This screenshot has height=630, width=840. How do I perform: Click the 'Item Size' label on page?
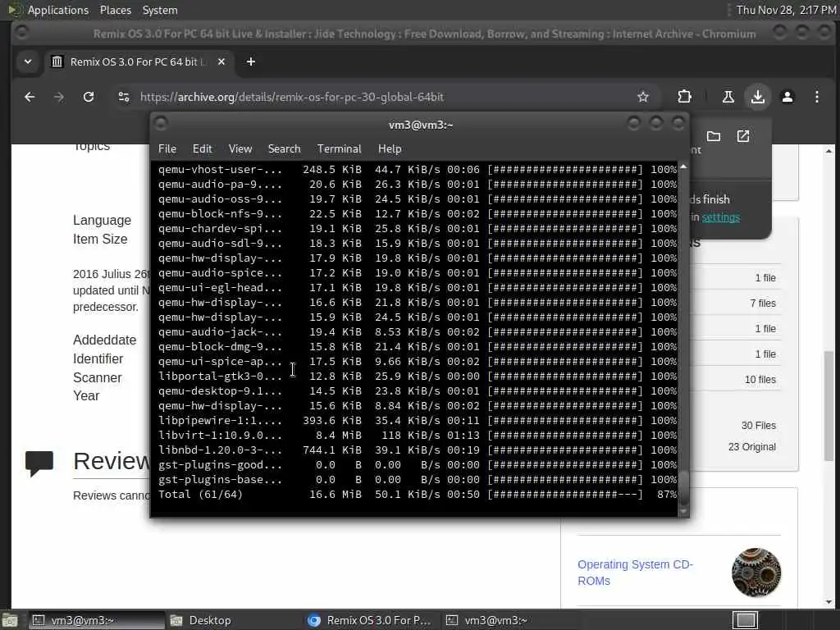pos(100,239)
